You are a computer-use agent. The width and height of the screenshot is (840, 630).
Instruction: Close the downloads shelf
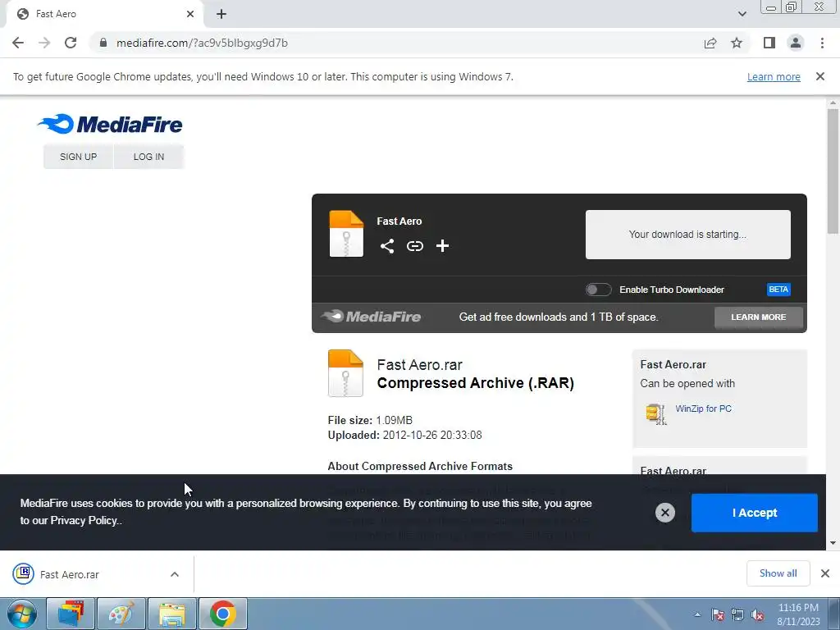pyautogui.click(x=825, y=573)
